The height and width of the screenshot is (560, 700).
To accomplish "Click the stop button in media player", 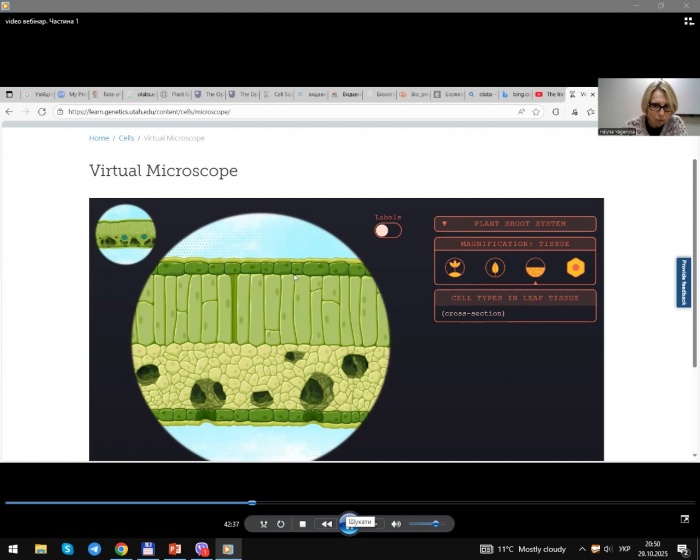I will tap(303, 524).
